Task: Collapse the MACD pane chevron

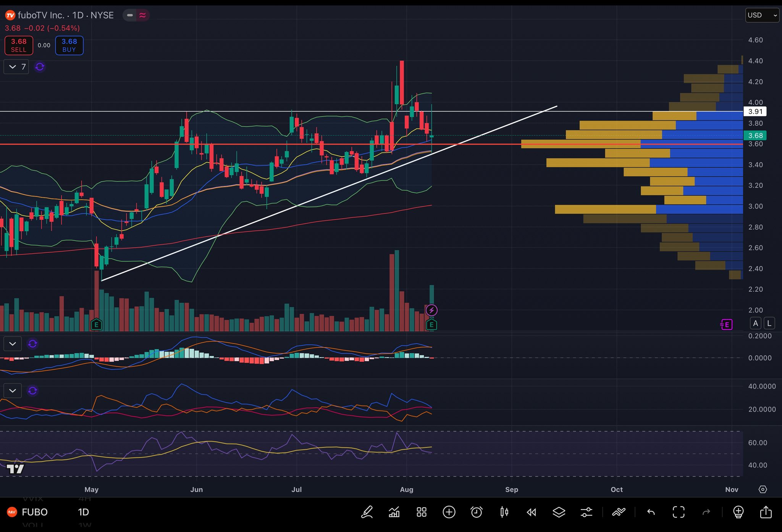Action: point(13,344)
